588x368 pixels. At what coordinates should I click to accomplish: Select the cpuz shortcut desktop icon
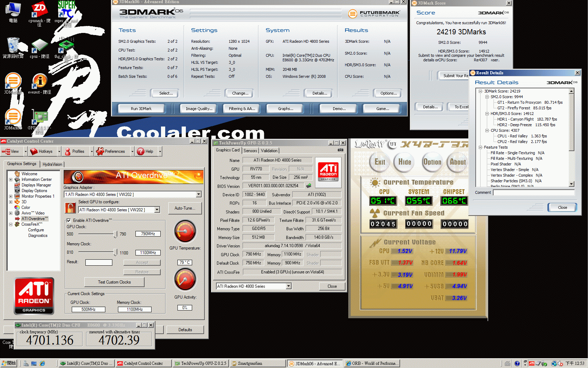click(39, 48)
